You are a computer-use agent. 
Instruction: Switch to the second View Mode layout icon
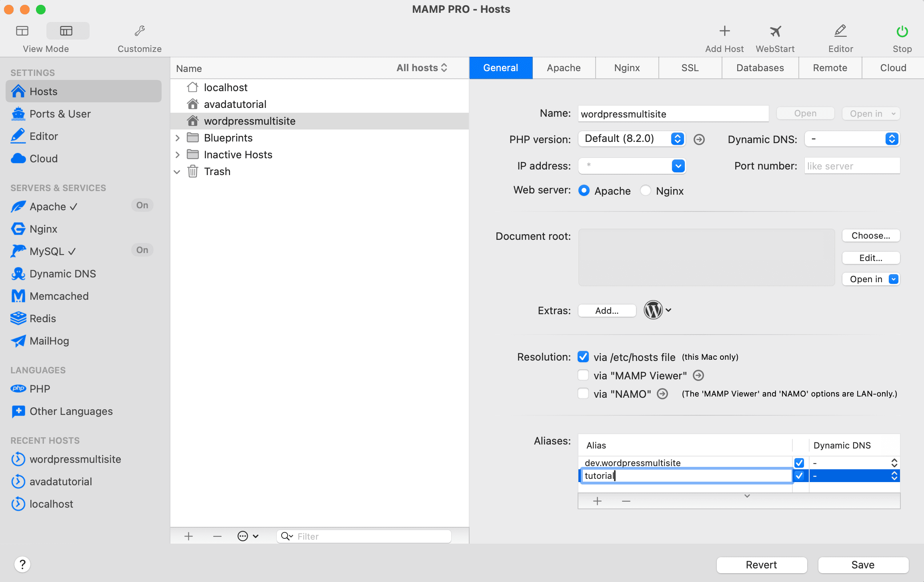coord(66,31)
